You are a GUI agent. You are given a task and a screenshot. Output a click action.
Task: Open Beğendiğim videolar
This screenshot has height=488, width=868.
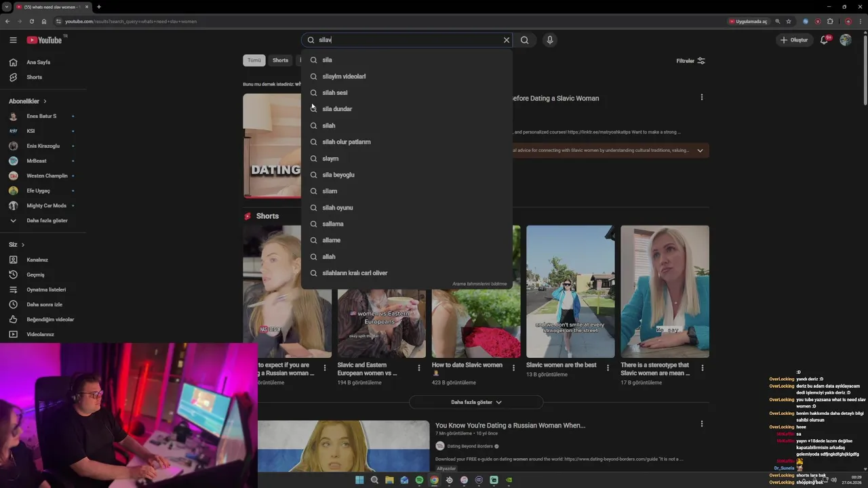(43, 319)
